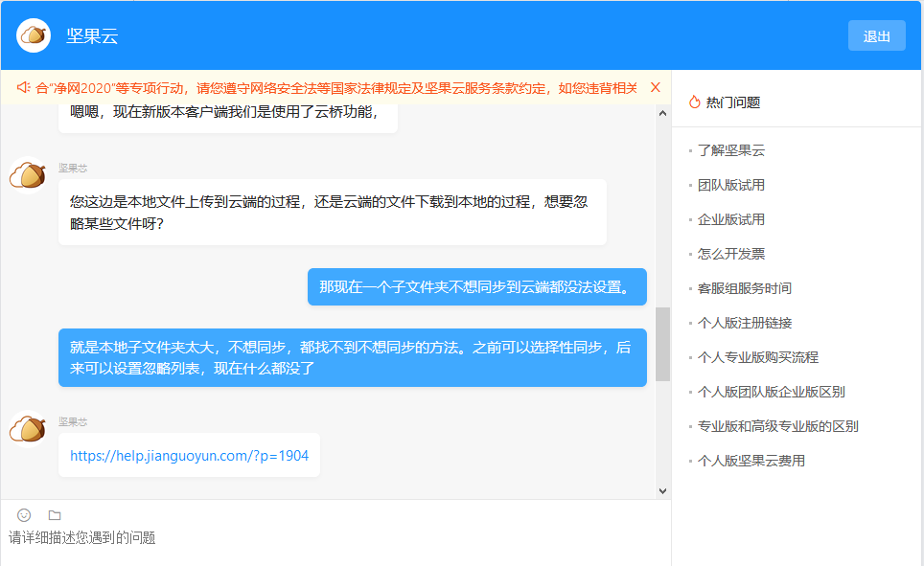Image resolution: width=924 pixels, height=566 pixels.
Task: Open hot question 个人版团队版企业版区别
Action: [772, 392]
